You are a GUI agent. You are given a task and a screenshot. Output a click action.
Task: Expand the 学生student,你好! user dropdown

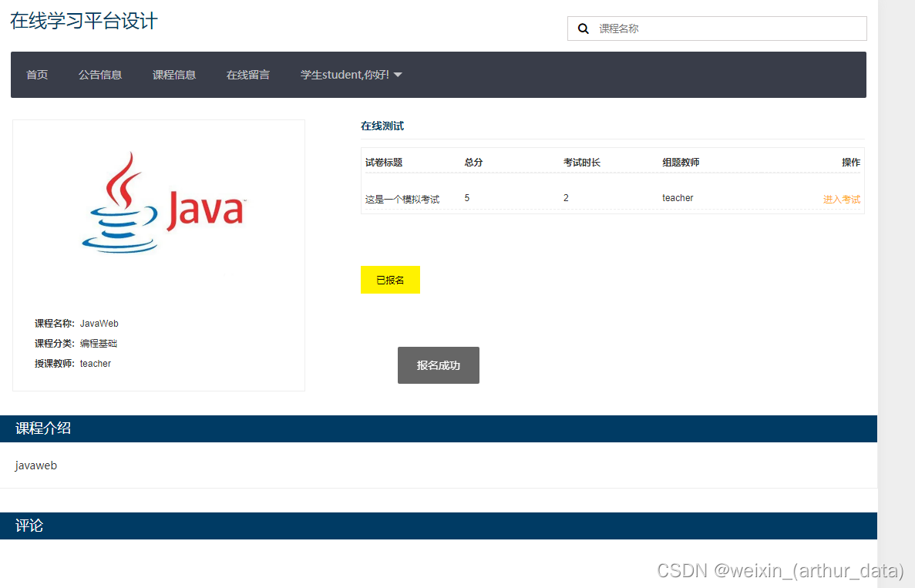(x=352, y=75)
